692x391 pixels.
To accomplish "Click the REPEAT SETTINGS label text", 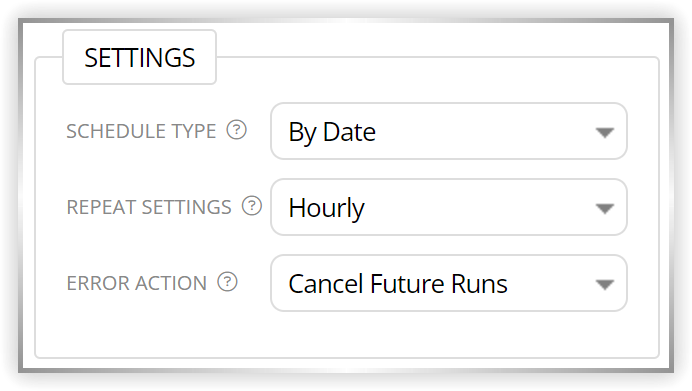I will (149, 207).
